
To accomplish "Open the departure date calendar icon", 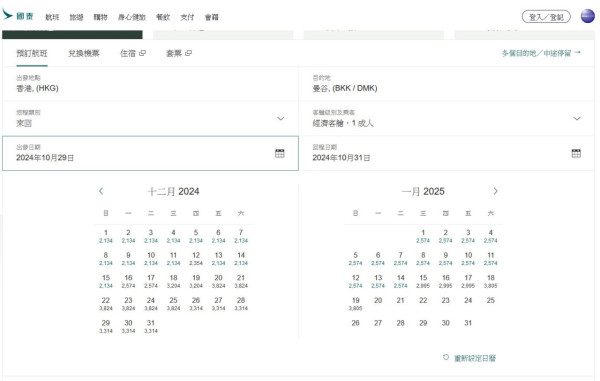I will pos(280,153).
